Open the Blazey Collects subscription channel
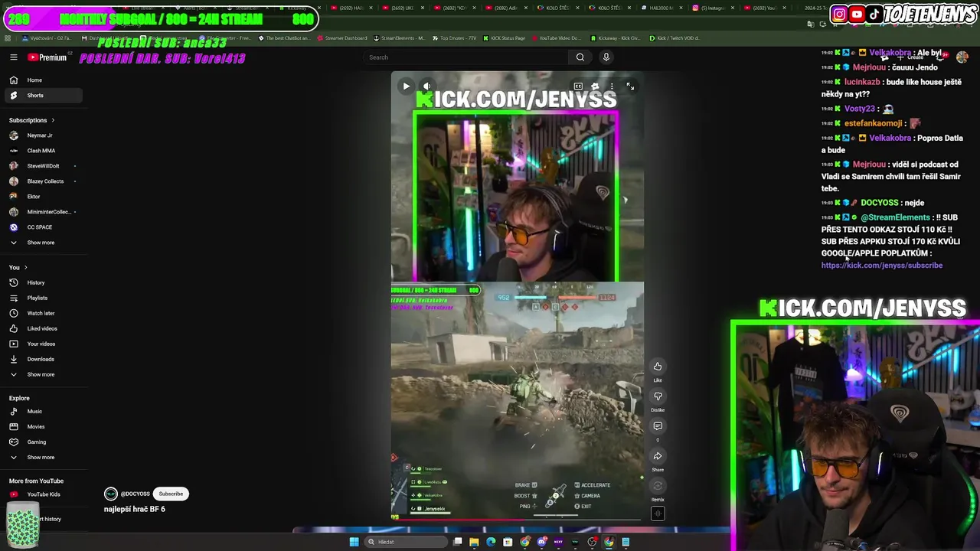Viewport: 980px width, 551px height. pyautogui.click(x=41, y=181)
